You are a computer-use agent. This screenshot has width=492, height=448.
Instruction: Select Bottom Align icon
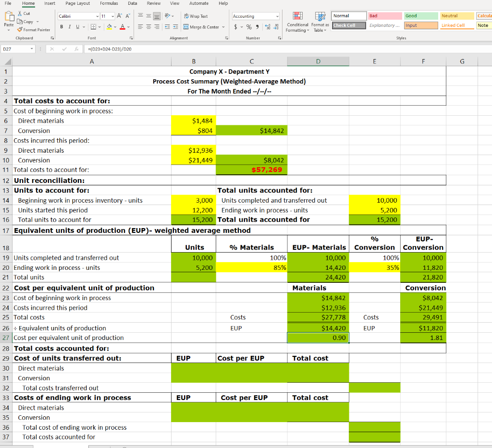(x=157, y=16)
